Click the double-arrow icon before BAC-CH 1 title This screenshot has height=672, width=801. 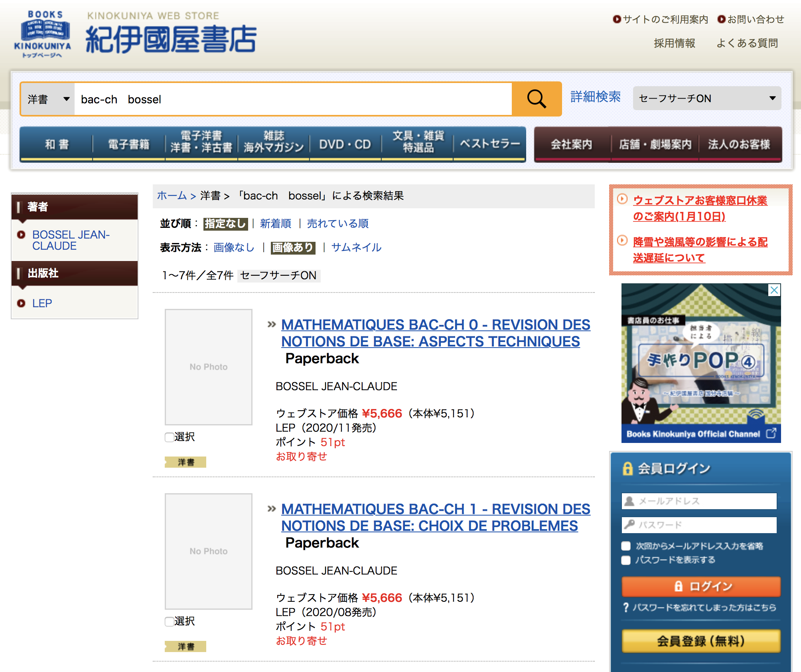point(272,509)
